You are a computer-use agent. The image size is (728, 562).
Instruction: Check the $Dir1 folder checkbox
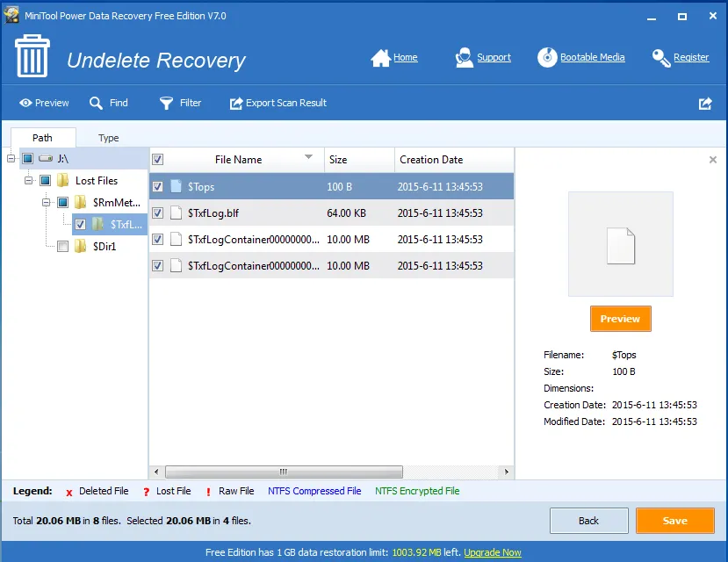click(62, 246)
